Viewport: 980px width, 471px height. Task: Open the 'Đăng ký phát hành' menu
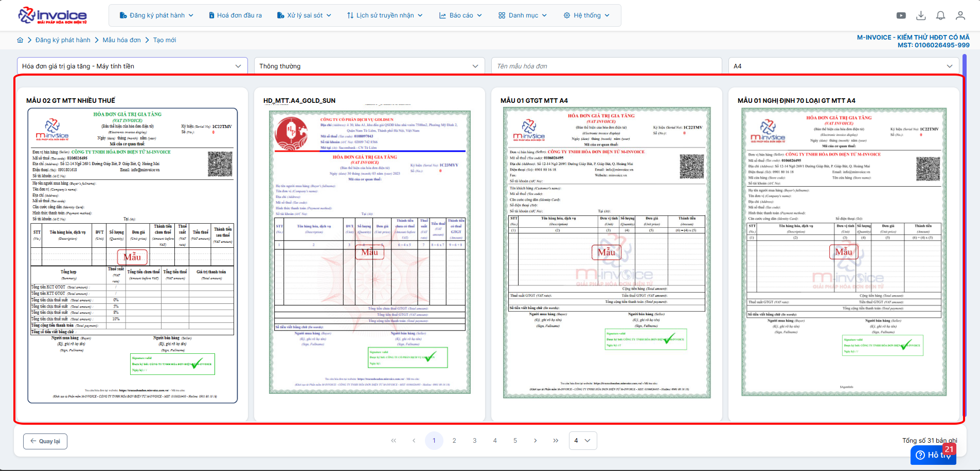(x=156, y=15)
